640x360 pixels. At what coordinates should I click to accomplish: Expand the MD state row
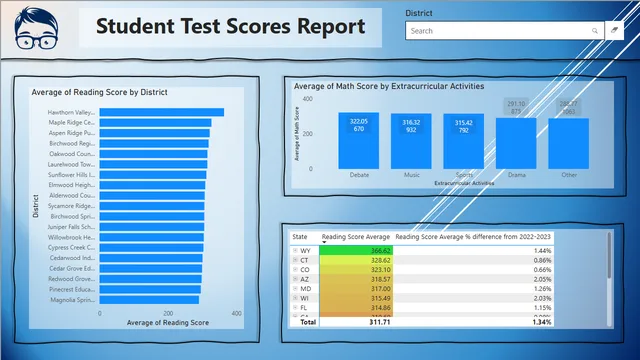[x=295, y=289]
